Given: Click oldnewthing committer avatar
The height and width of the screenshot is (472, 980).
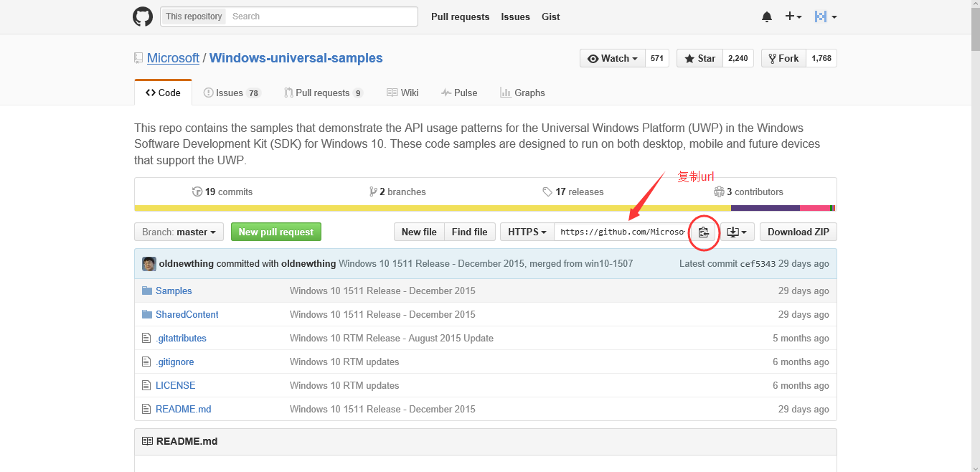Looking at the screenshot, I should 149,264.
